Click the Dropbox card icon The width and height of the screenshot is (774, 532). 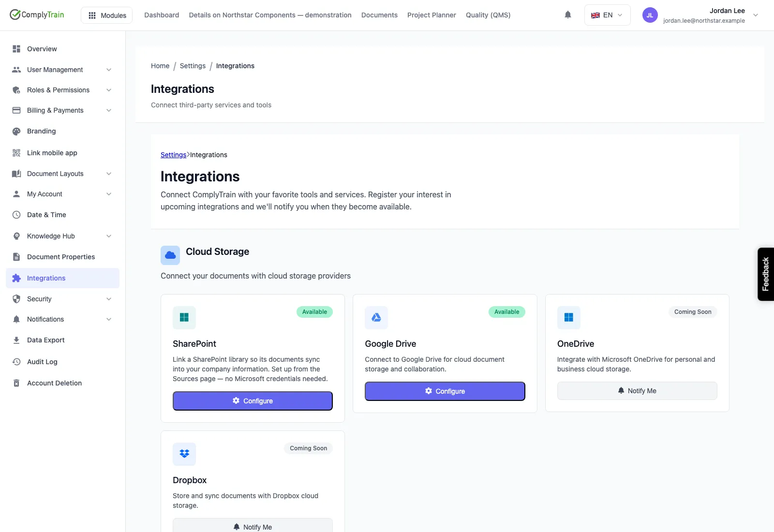tap(184, 454)
